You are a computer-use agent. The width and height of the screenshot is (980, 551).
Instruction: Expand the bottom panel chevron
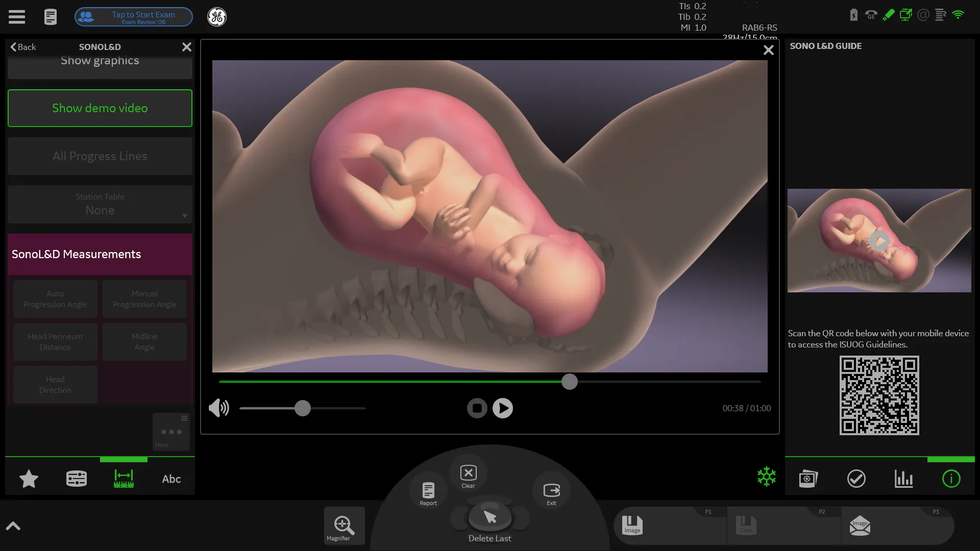13,526
